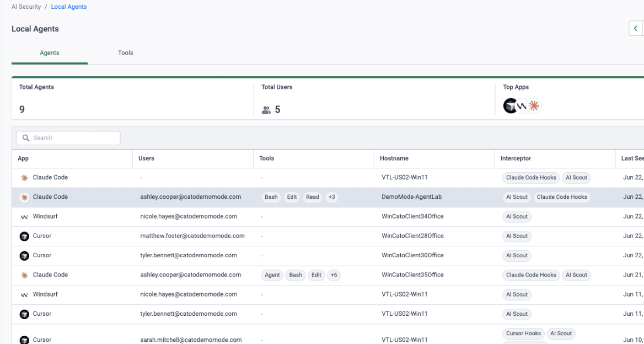Viewport: 644px width, 344px height.
Task: Click the Cursor Hooks interceptor chip
Action: pyautogui.click(x=524, y=334)
